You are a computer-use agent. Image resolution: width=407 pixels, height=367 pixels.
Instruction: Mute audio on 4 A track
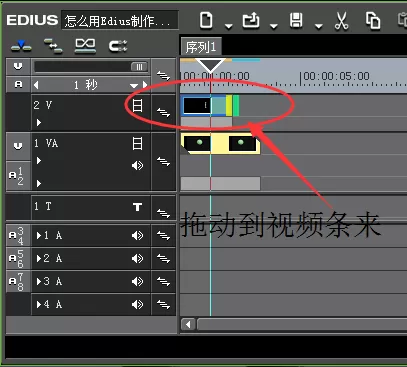pyautogui.click(x=137, y=304)
